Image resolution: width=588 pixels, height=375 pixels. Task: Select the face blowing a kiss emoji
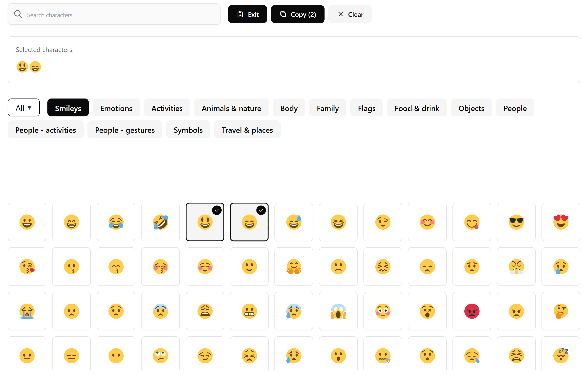pos(27,266)
